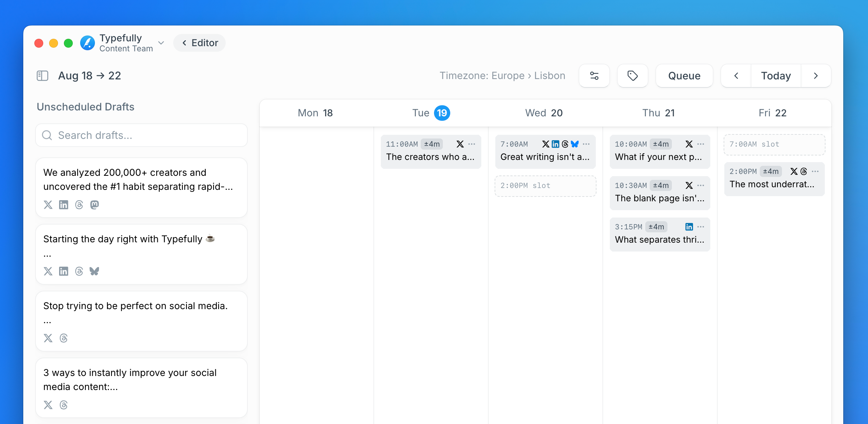Image resolution: width=868 pixels, height=424 pixels.
Task: Toggle the sidebar panel icon
Action: click(x=42, y=76)
